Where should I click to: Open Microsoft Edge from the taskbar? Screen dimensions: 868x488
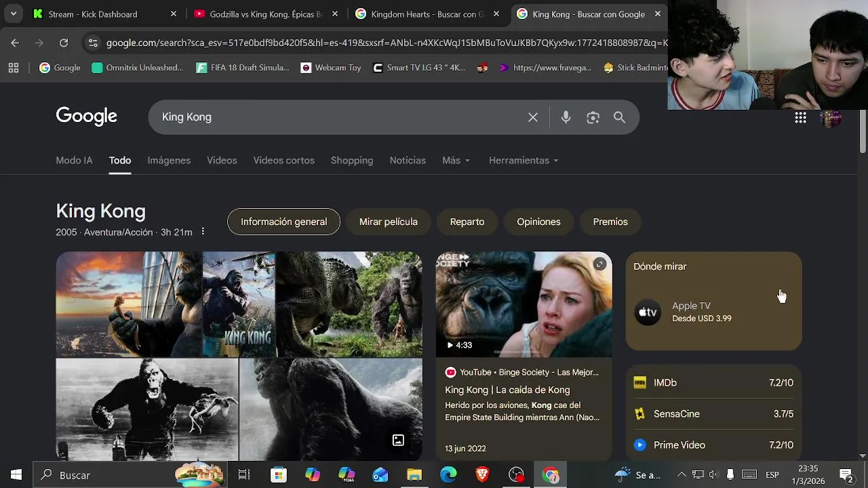point(448,475)
